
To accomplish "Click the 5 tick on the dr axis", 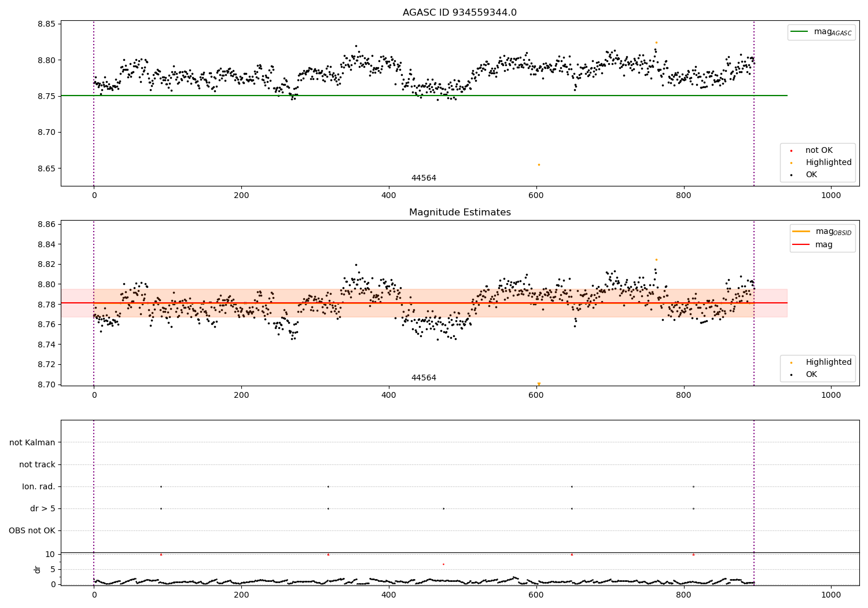I will click(53, 569).
